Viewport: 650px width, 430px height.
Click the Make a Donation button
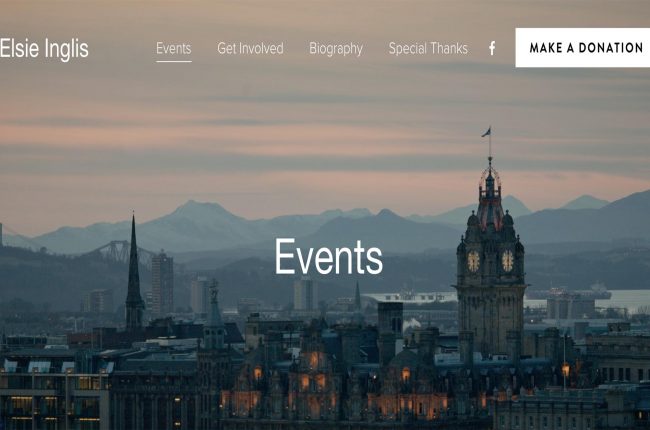click(x=582, y=48)
